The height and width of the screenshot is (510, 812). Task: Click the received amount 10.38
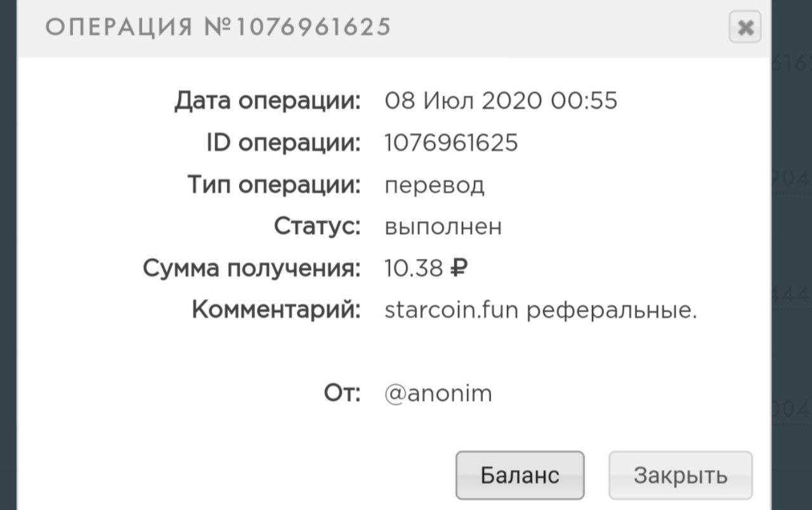(x=413, y=269)
